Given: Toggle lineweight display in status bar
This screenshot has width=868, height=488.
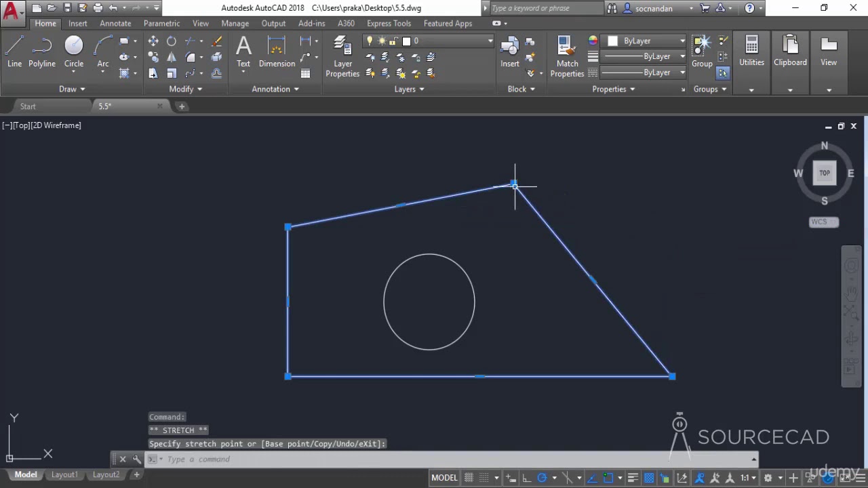Looking at the screenshot, I should pos(633,478).
